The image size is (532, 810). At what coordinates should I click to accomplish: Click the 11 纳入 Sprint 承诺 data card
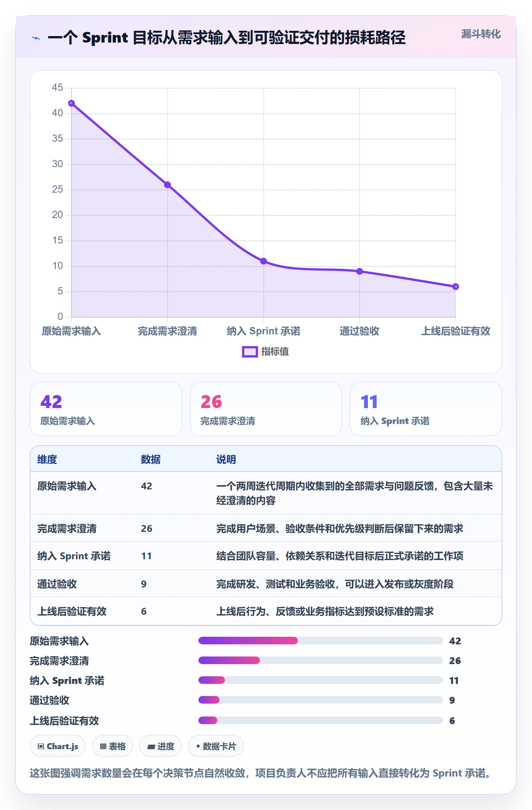[x=426, y=409]
